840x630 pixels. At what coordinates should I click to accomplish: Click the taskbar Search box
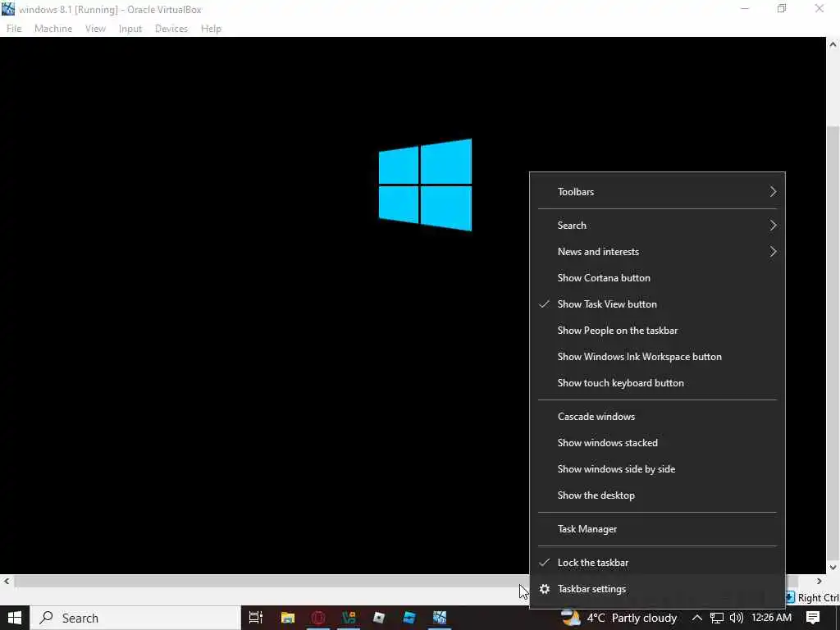pyautogui.click(x=135, y=618)
